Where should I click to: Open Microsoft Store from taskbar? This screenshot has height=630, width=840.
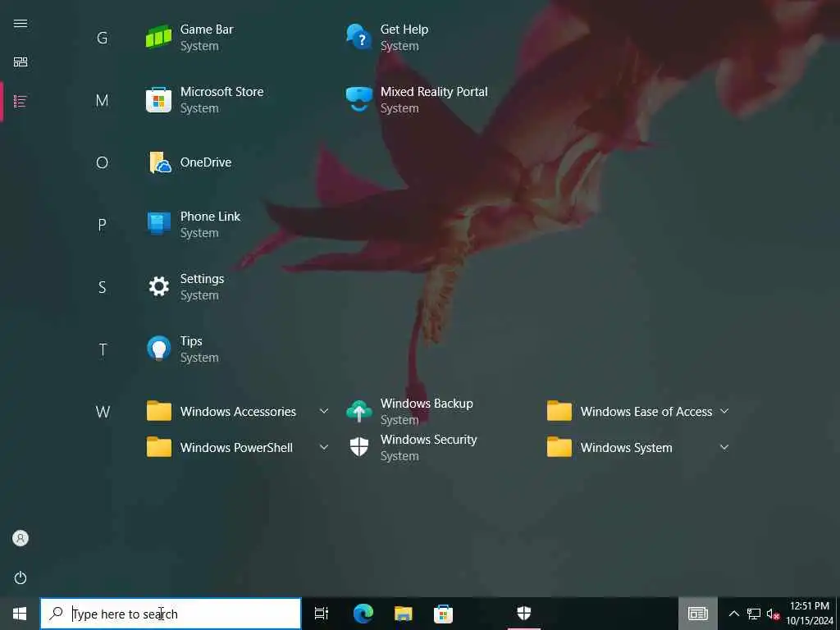[x=443, y=614]
